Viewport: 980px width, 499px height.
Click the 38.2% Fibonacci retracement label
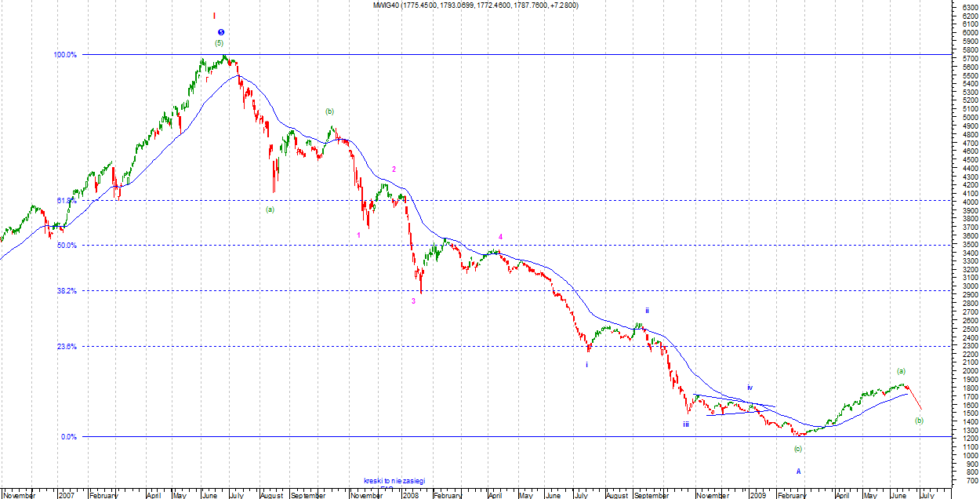click(x=67, y=291)
